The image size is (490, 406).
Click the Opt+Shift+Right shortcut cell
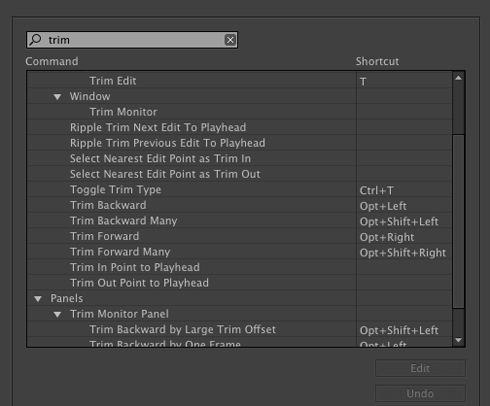[x=403, y=253]
